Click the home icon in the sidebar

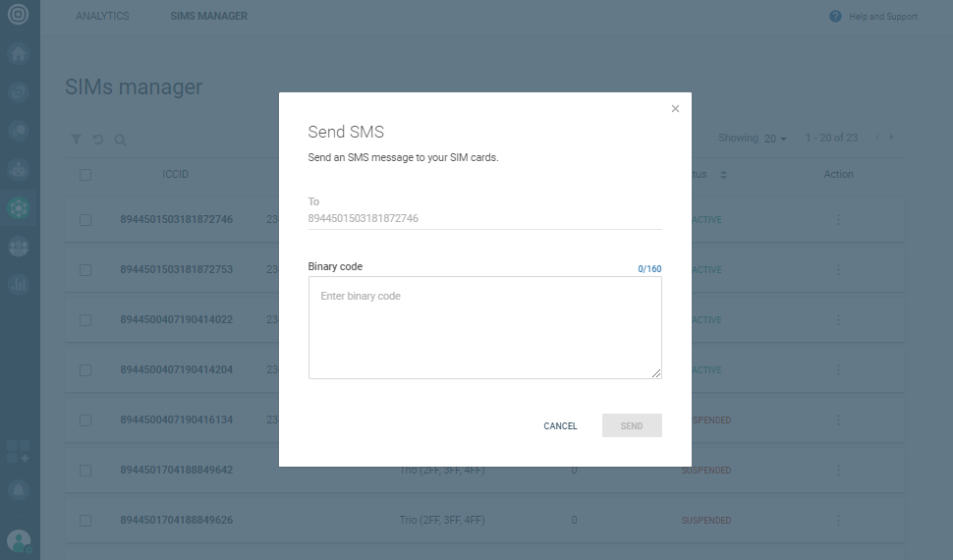point(19,54)
